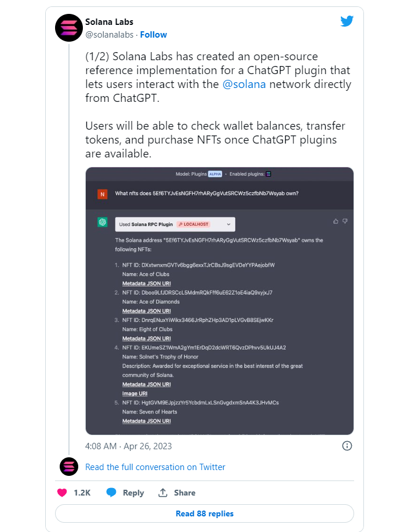Open the @solana mention link

[244, 84]
